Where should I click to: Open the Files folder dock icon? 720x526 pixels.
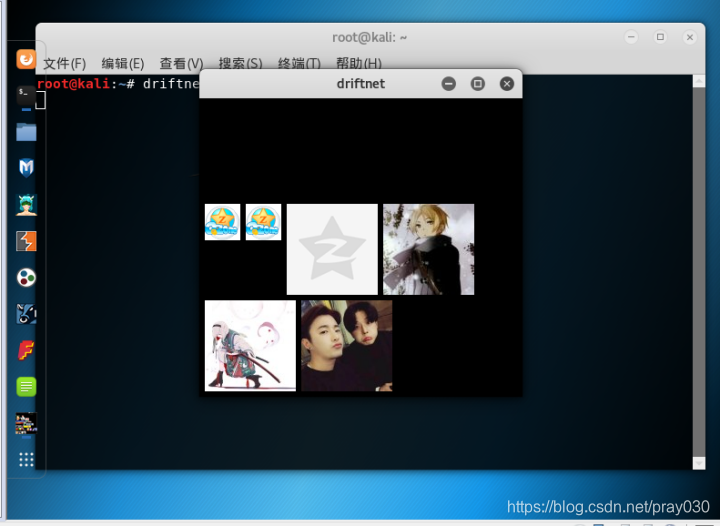pos(26,132)
